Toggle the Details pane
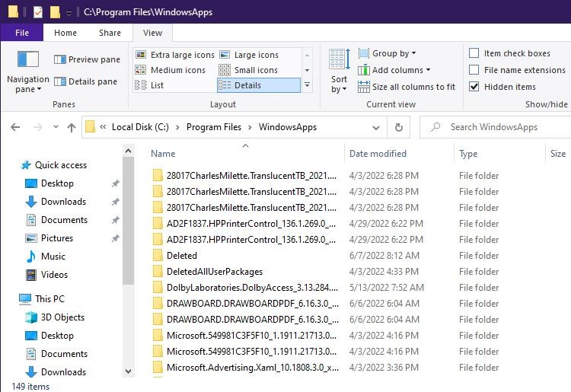 pos(85,81)
